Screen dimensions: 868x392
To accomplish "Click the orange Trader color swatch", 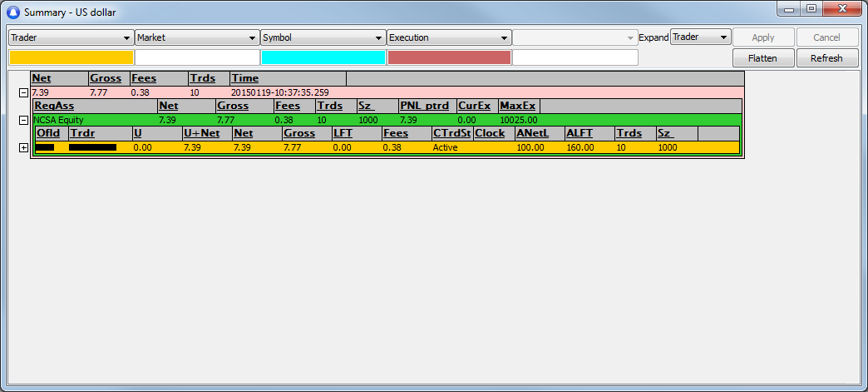I will pos(71,57).
